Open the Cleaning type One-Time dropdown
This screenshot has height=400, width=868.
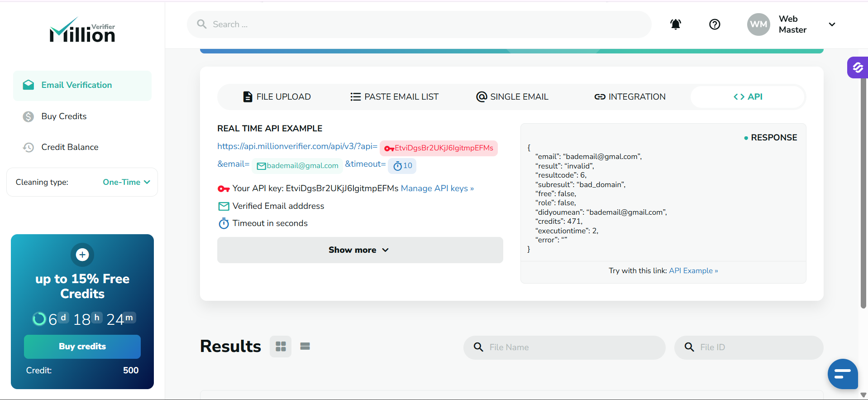click(x=126, y=182)
